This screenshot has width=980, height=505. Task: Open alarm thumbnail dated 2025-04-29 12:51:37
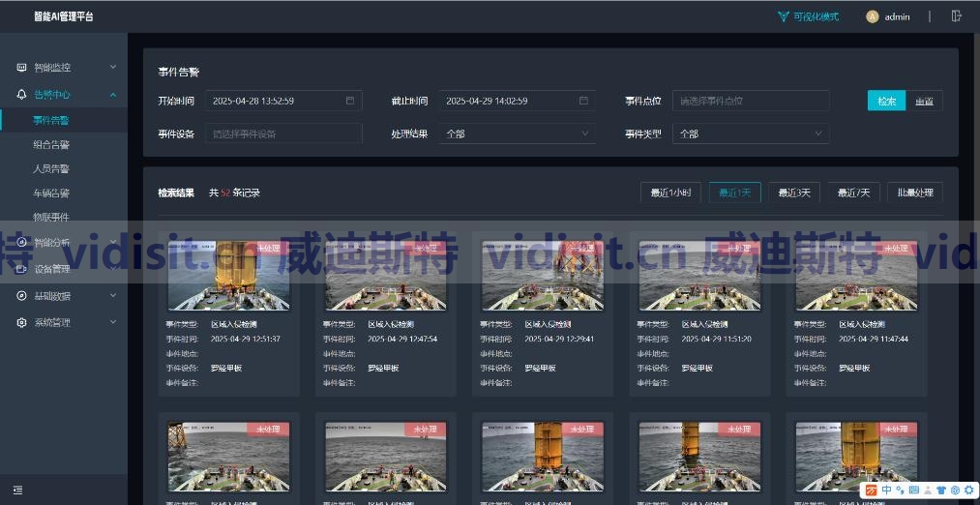tap(228, 276)
